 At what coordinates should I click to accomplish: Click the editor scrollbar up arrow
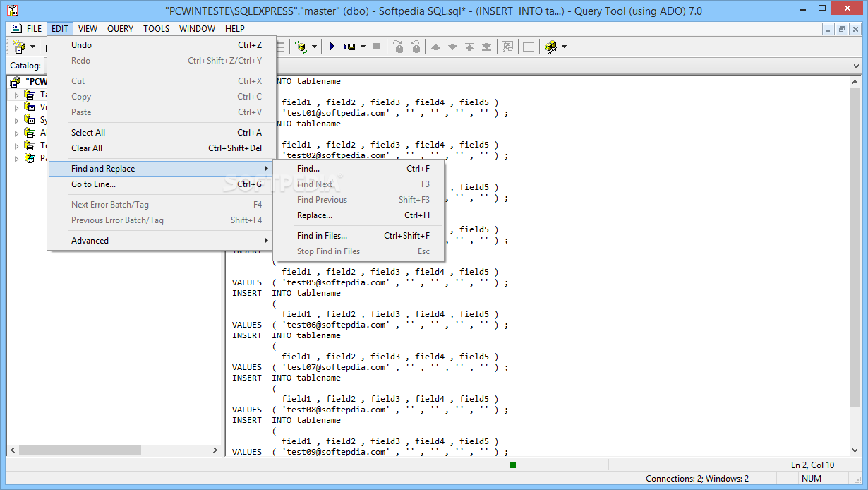pyautogui.click(x=856, y=82)
